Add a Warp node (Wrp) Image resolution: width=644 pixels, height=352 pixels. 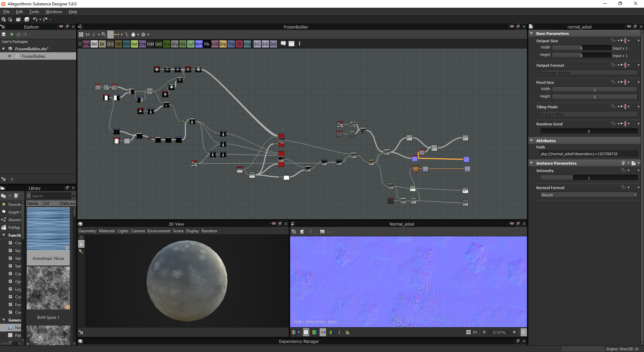point(247,44)
